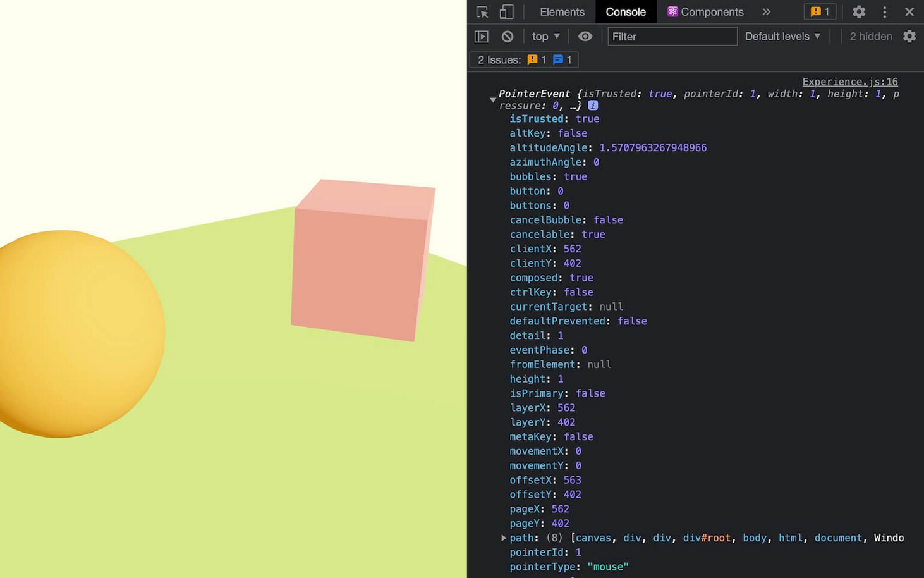Show the console sidebar panel icon
Screen dimensions: 924x578
click(x=482, y=37)
